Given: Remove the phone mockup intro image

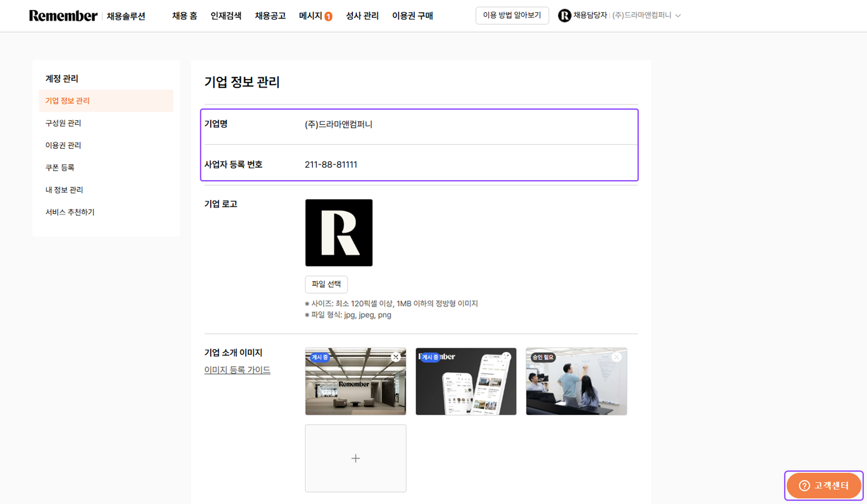Looking at the screenshot, I should click(506, 357).
